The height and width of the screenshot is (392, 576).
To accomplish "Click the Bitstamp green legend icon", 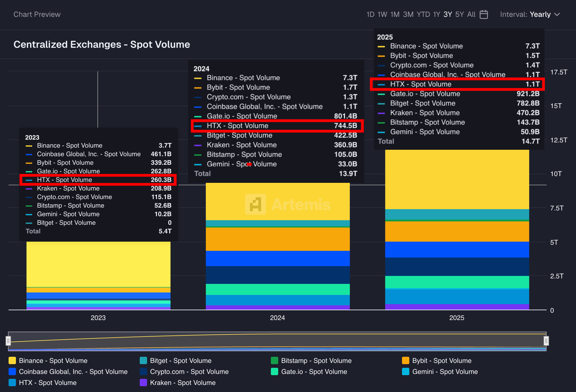I will tap(275, 360).
